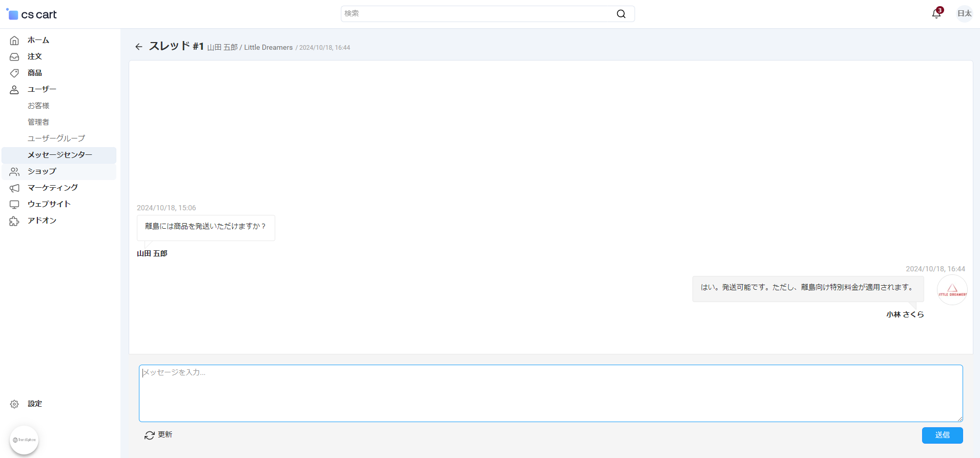Click the アドオン puzzle icon

[x=14, y=221]
